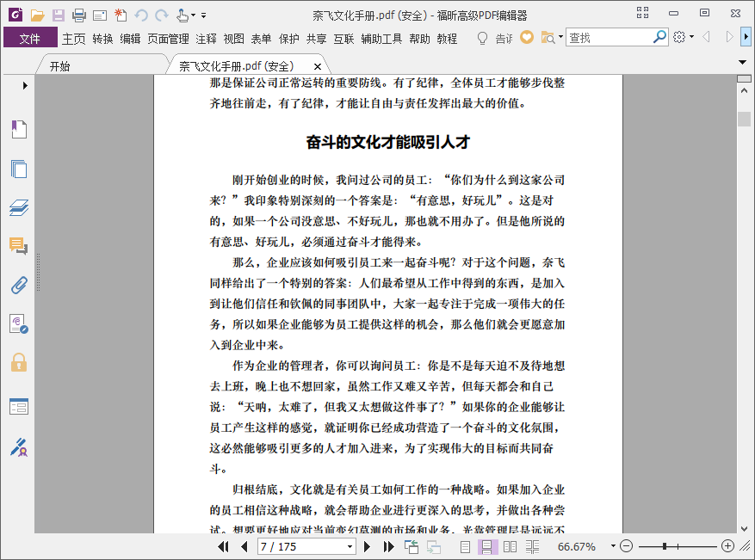Switch to the 保护 ribbon tab

click(289, 39)
